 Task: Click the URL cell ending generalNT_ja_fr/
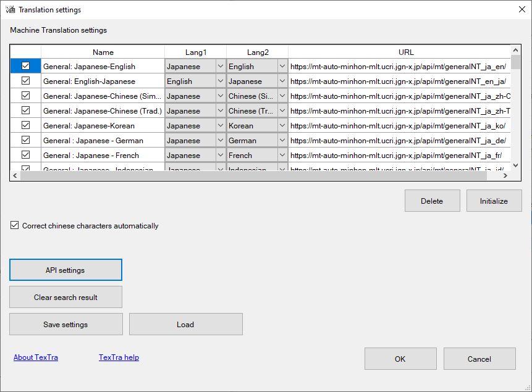(x=399, y=155)
